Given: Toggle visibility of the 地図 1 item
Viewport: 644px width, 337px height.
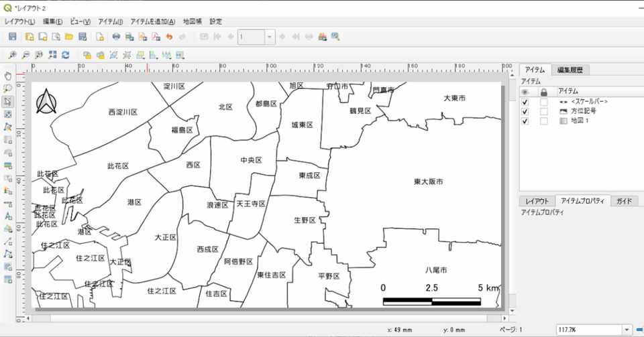Looking at the screenshot, I should [x=525, y=121].
